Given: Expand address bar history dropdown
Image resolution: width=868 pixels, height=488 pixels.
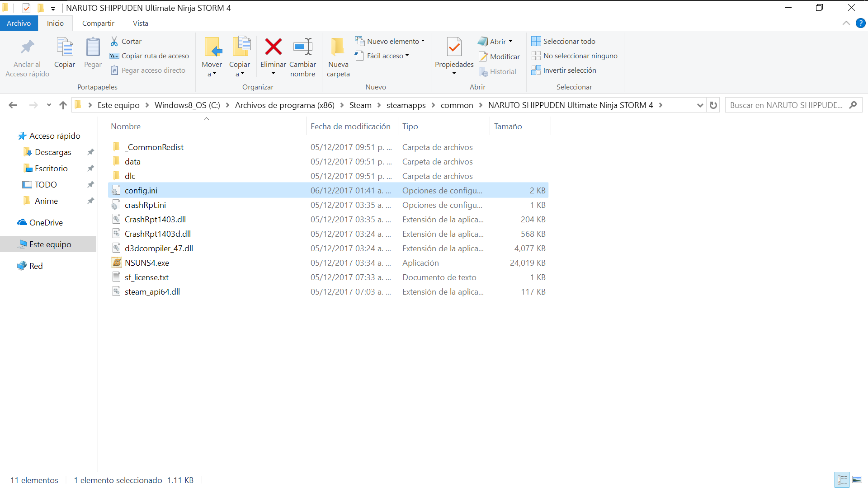Looking at the screenshot, I should pos(700,105).
